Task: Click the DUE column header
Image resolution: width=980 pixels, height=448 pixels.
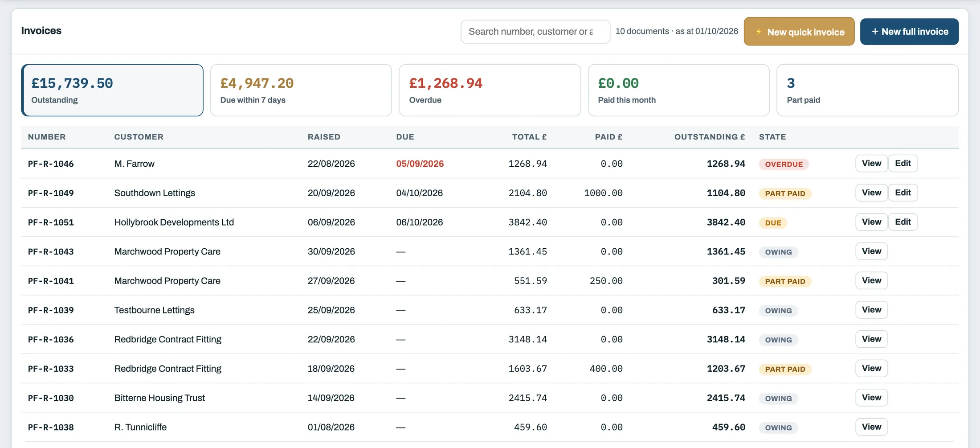Action: tap(405, 137)
